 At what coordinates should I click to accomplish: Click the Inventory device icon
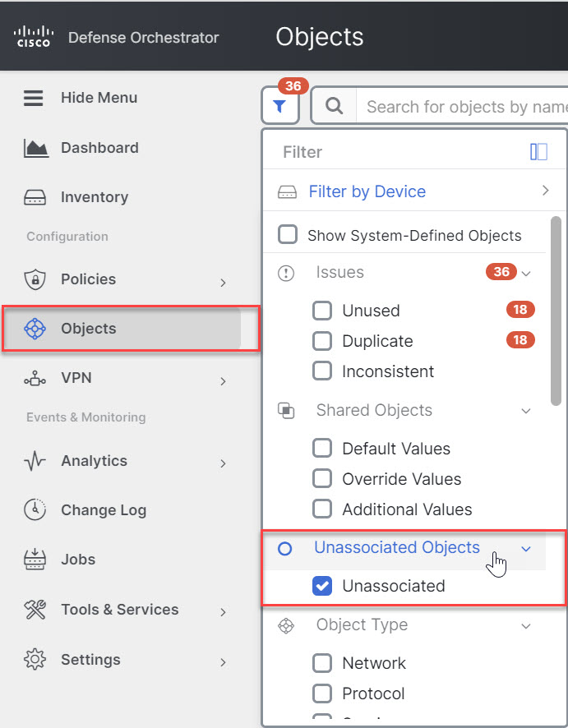click(35, 197)
